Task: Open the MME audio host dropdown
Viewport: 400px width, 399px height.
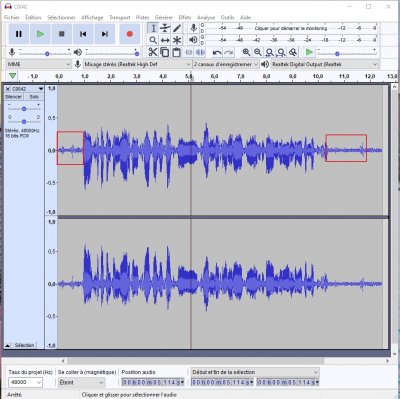Action: (39, 64)
